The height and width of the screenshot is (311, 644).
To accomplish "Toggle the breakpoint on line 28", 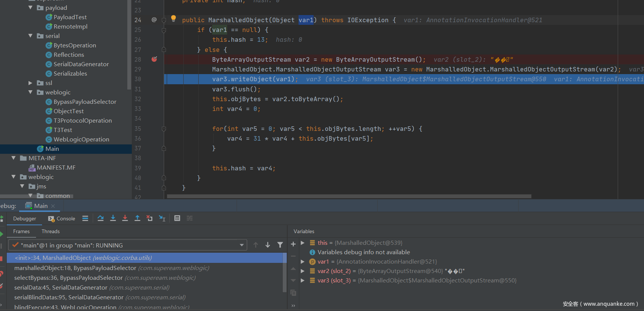I will [154, 59].
